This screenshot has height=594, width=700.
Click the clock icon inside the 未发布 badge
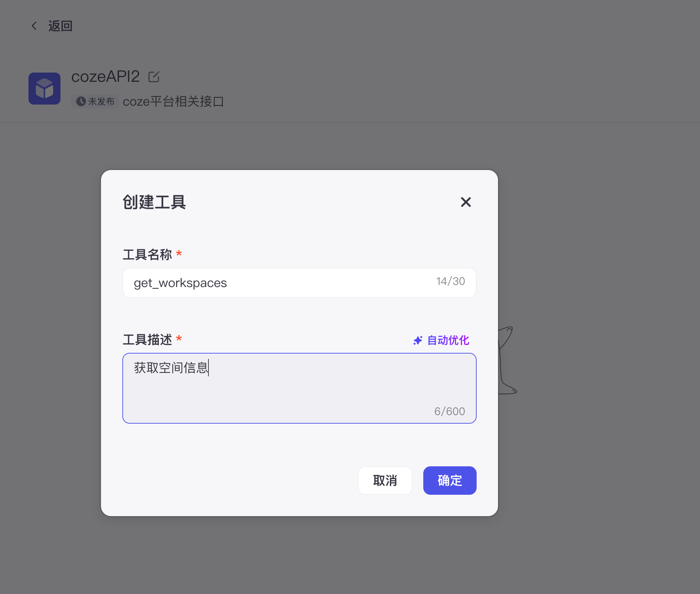pos(81,101)
